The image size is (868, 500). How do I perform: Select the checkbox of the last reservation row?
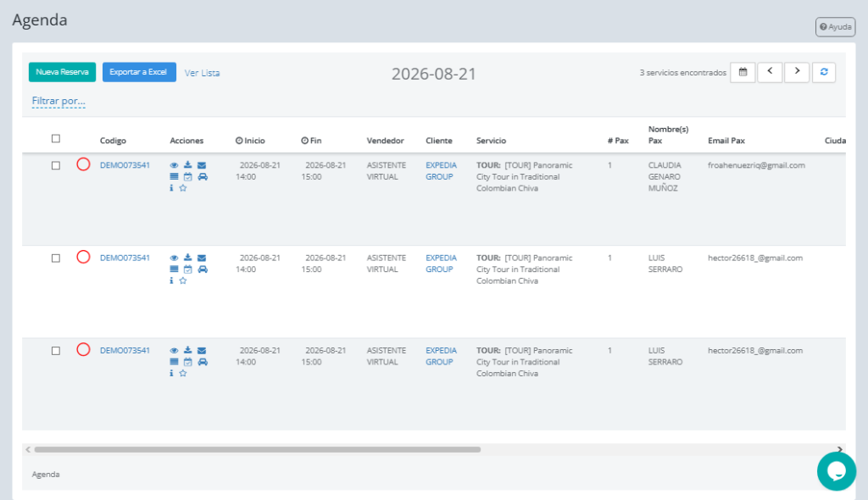click(x=56, y=351)
